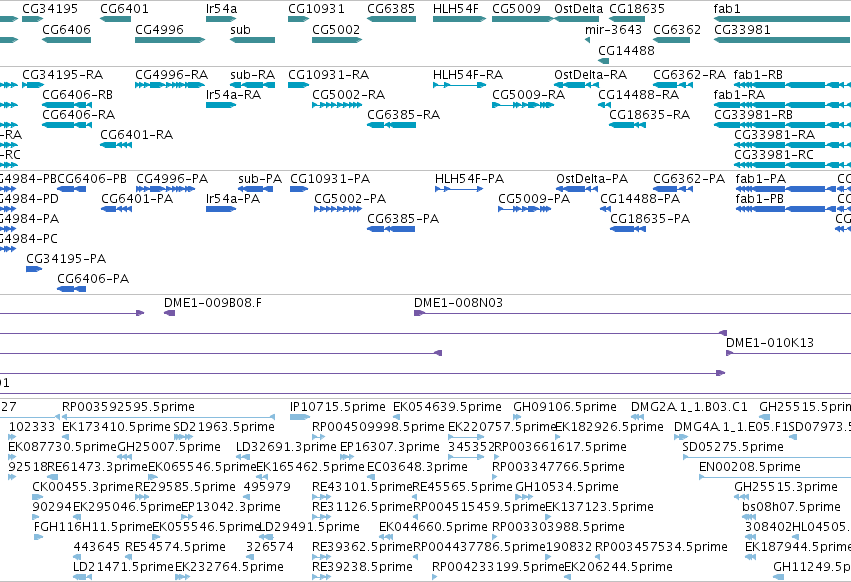Click transcript HLH54F-RA label
Image resolution: width=851 pixels, height=582 pixels.
[x=468, y=74]
